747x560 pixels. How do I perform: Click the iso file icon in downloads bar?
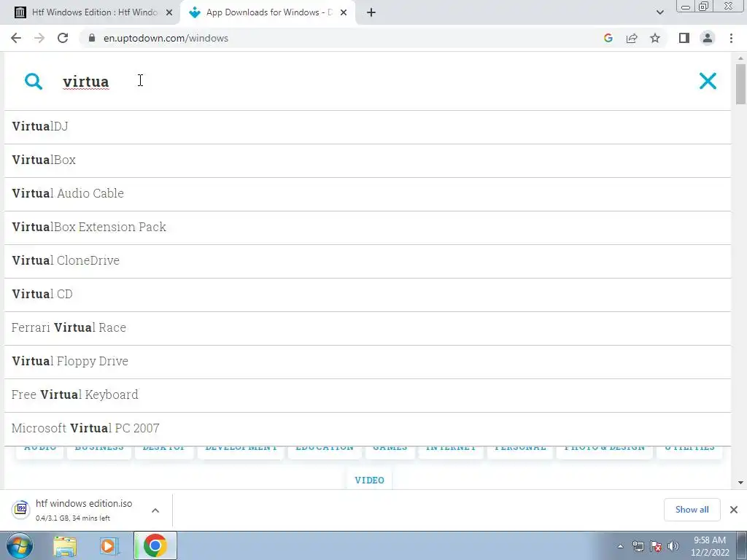coord(20,510)
